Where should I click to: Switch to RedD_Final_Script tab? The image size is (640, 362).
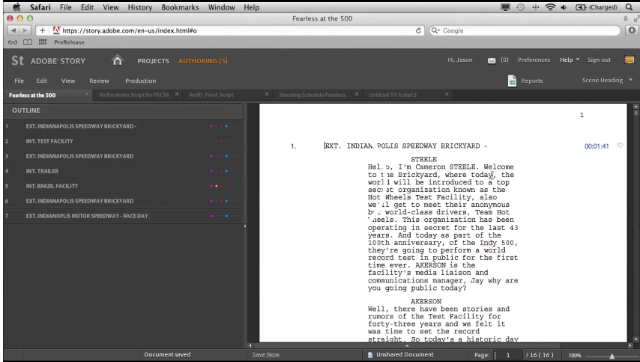pos(211,95)
